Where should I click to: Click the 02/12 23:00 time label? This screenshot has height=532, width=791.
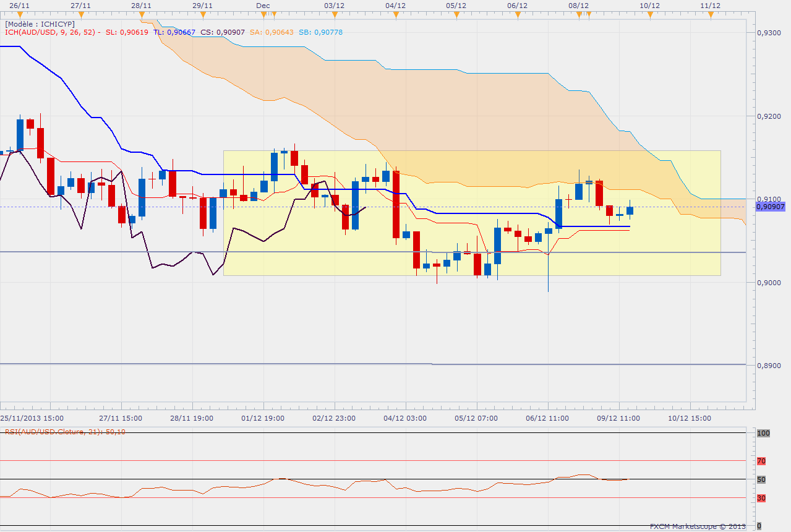(335, 418)
